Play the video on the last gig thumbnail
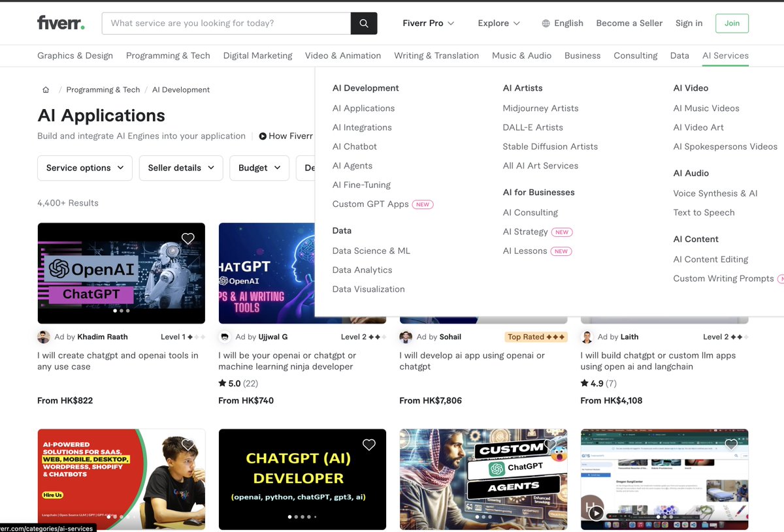Screen dimensions: 784x532 (x=596, y=513)
